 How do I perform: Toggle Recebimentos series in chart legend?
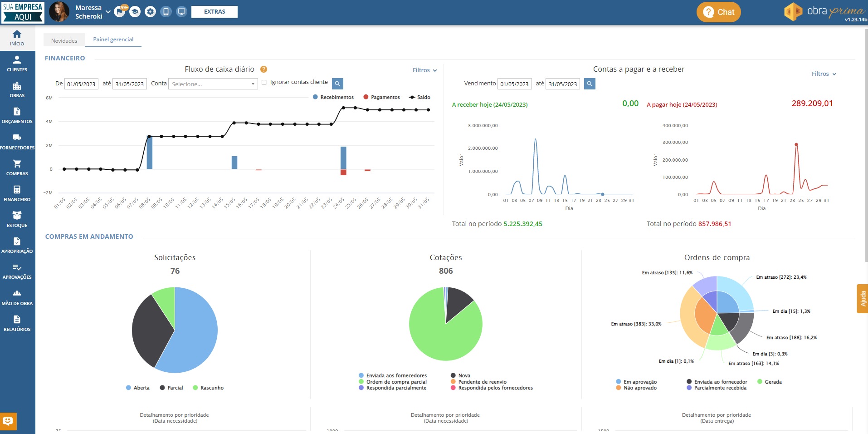coord(333,97)
